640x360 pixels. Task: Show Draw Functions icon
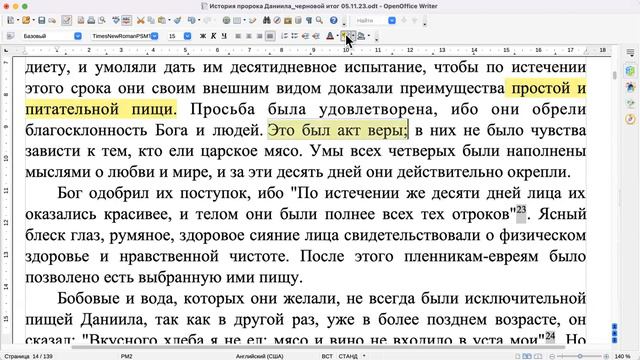click(x=253, y=20)
